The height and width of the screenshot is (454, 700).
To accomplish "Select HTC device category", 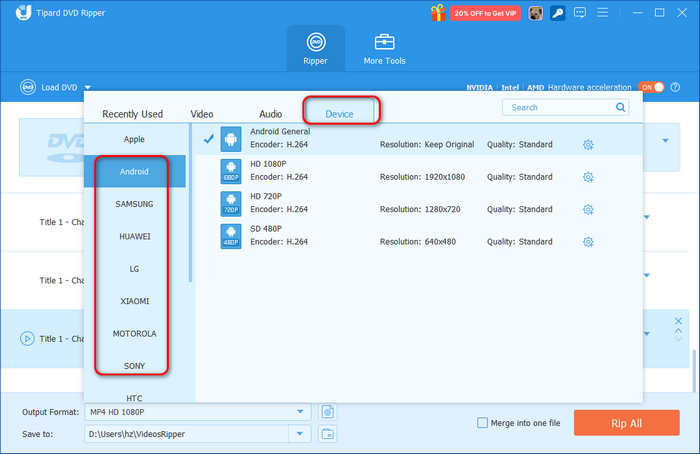I will [x=134, y=396].
